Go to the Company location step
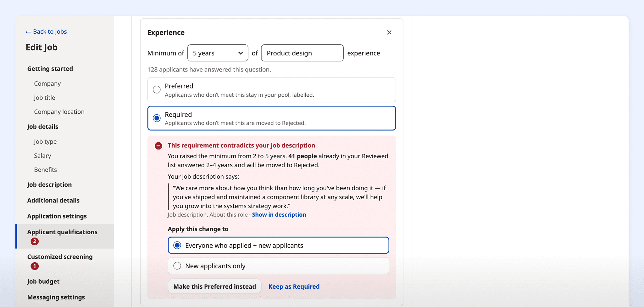 point(59,112)
